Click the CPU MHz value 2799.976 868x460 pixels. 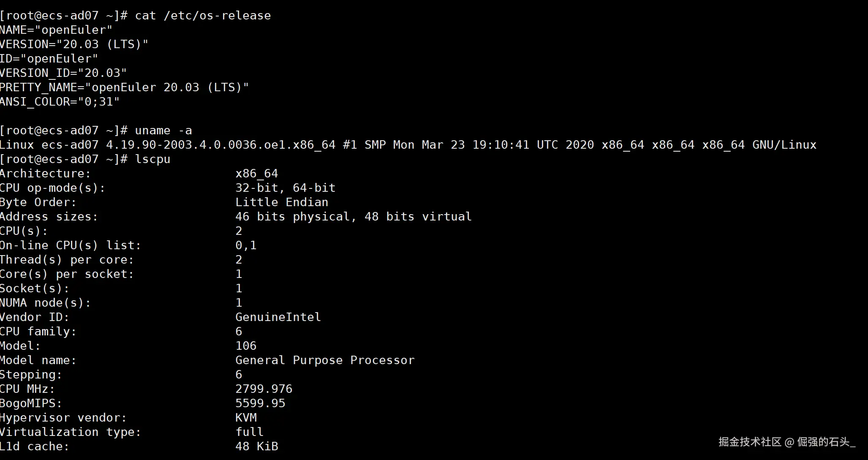264,389
